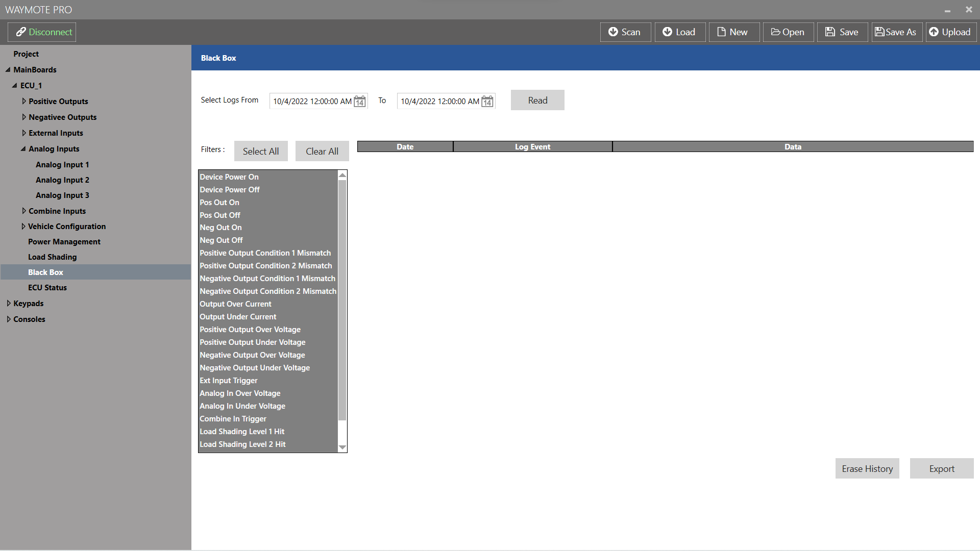
Task: Select ECU Status in sidebar
Action: pyautogui.click(x=47, y=288)
